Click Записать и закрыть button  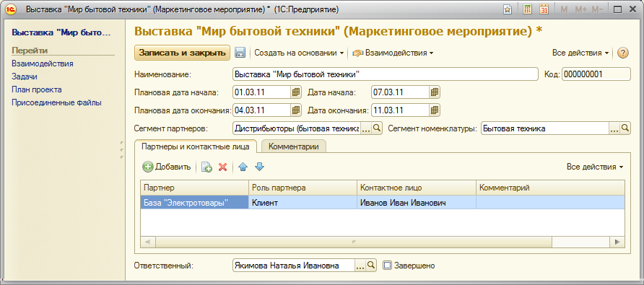[183, 53]
